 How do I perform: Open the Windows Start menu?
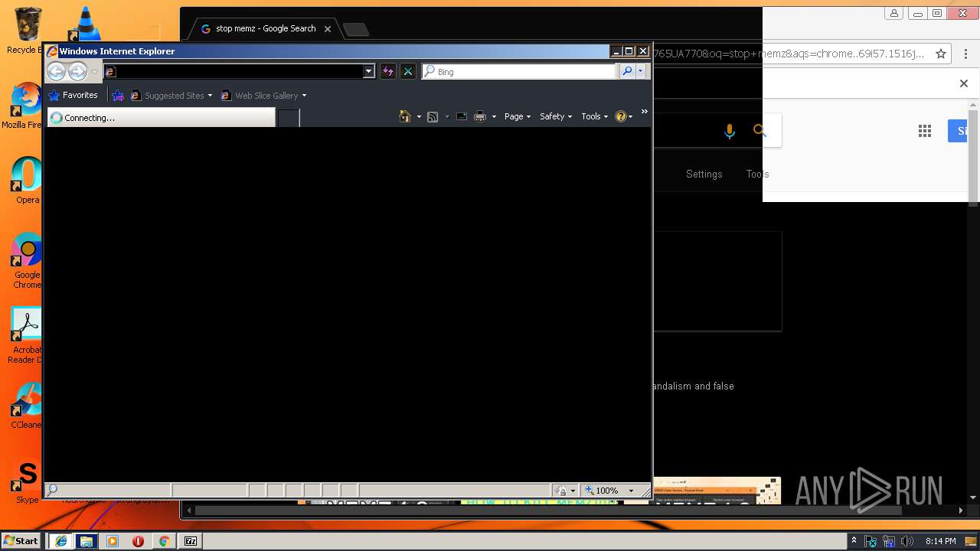point(21,540)
